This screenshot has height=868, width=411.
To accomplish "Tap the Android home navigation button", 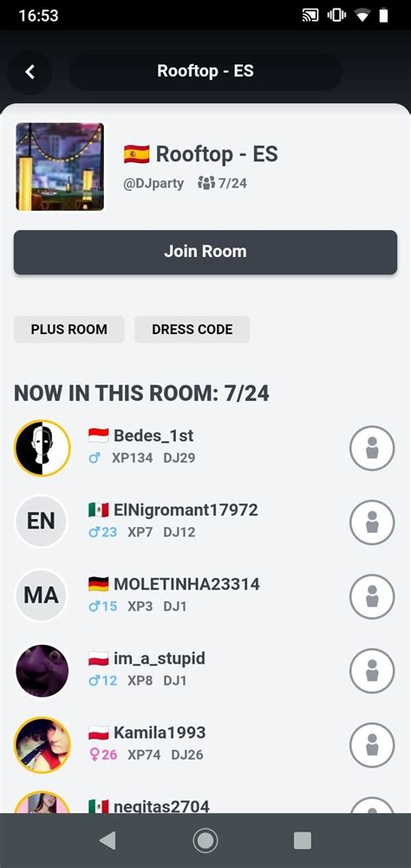I will pos(205,840).
